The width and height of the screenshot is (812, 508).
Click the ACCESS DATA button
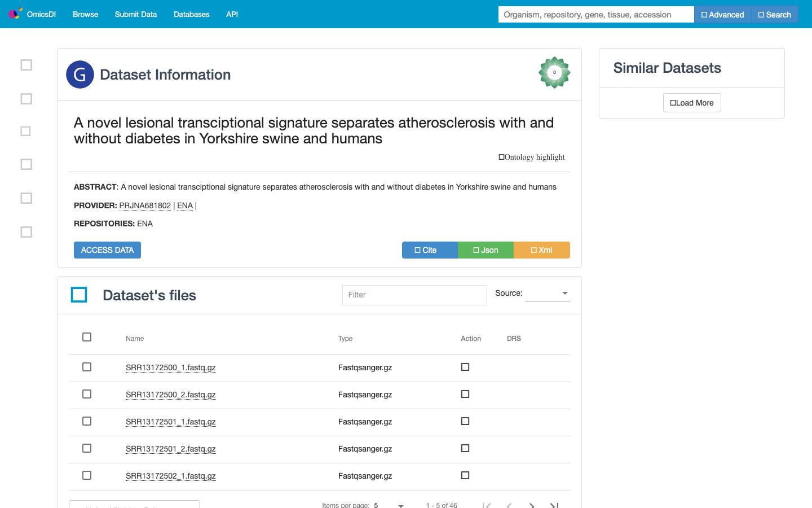click(x=107, y=250)
